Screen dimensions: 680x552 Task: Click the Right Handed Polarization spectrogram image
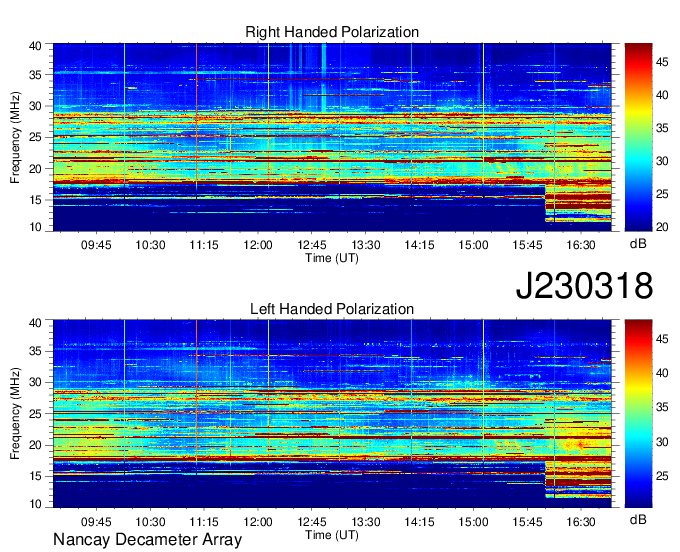332,137
